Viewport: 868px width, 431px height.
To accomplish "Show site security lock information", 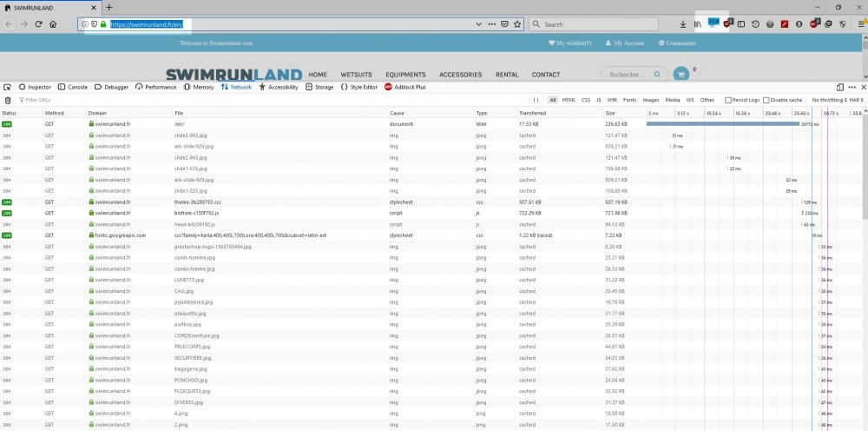I will coord(103,24).
